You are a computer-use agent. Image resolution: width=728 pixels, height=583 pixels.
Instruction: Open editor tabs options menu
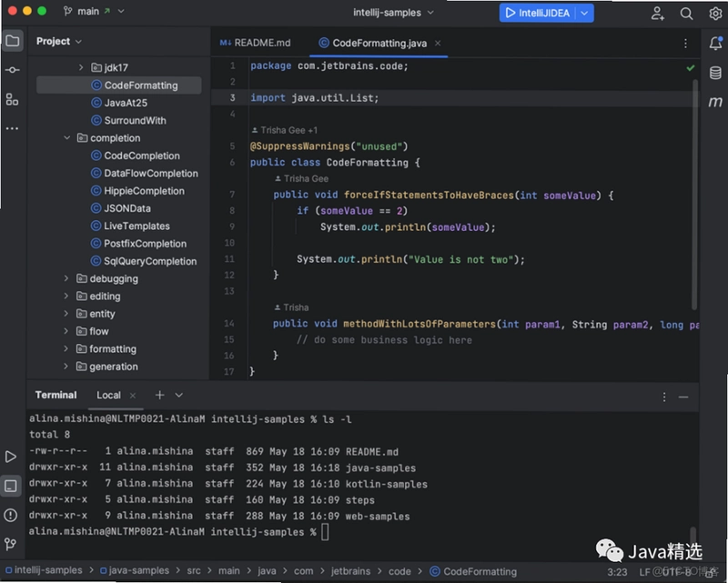coord(685,43)
